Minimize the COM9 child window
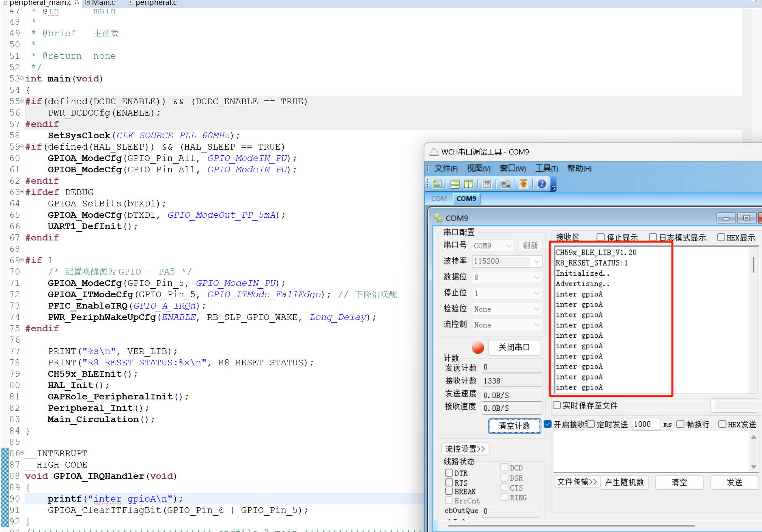This screenshot has height=532, width=762. click(726, 218)
